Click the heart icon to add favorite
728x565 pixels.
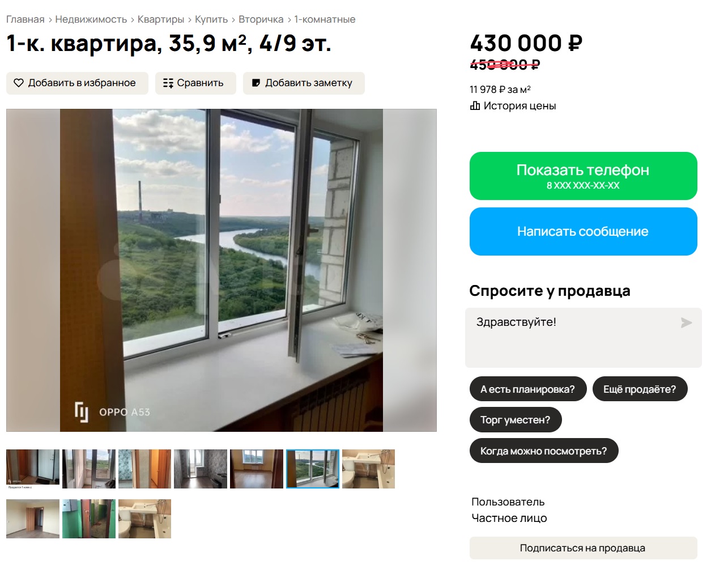(x=19, y=83)
